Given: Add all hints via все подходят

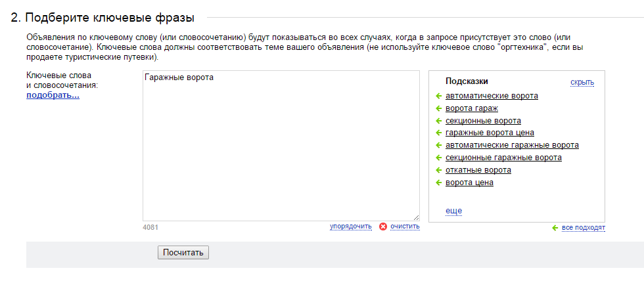Looking at the screenshot, I should click(584, 228).
